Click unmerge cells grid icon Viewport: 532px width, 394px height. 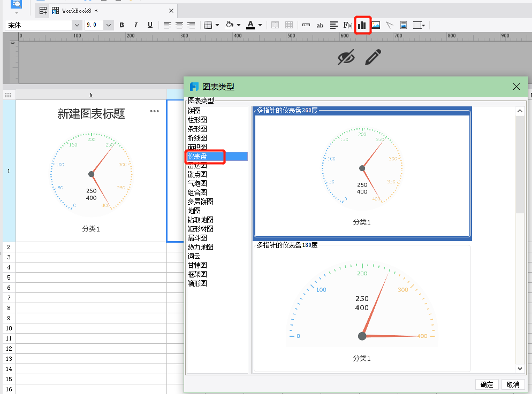[x=289, y=25]
